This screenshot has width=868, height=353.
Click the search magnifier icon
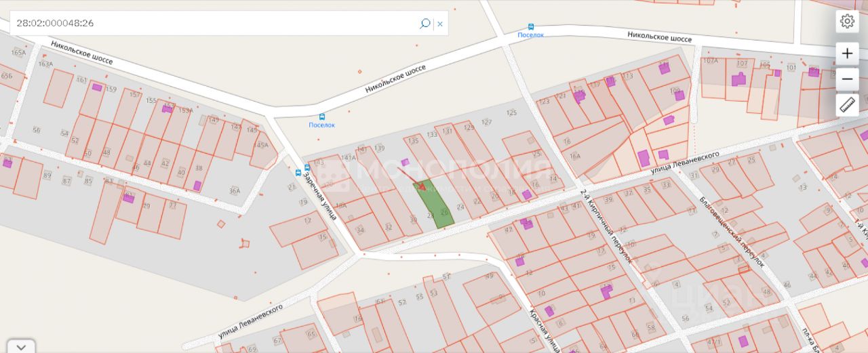tap(425, 24)
